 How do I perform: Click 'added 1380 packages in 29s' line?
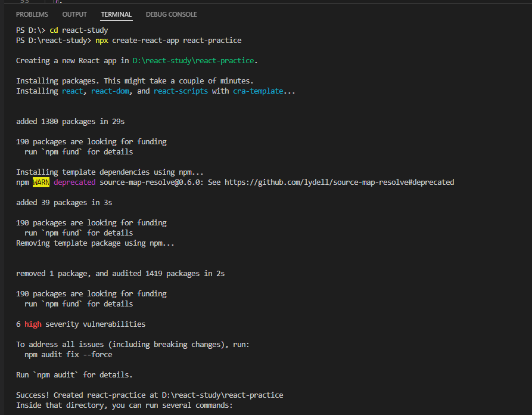[x=70, y=122]
